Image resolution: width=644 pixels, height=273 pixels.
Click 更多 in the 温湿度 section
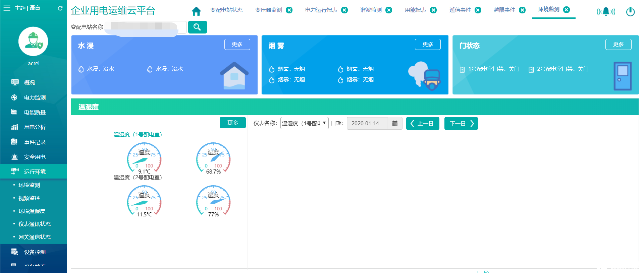[232, 123]
